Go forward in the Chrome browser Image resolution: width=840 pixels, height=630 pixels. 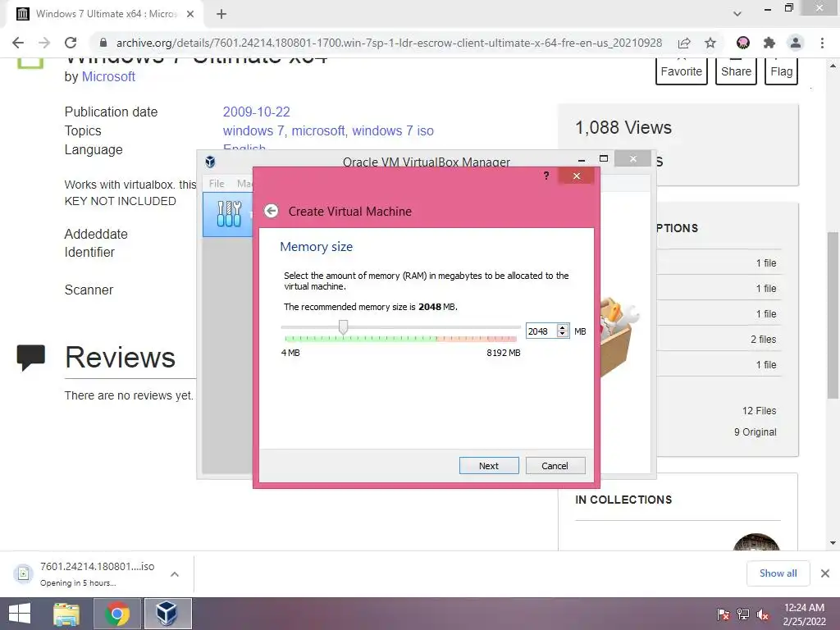point(44,43)
